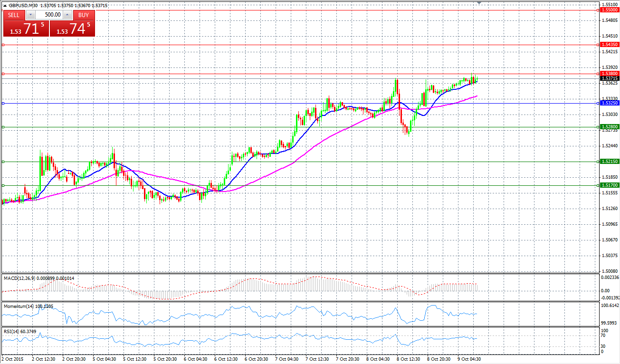Select the red 1.54350 level label
Screen dimensions: 620x364
609,44
